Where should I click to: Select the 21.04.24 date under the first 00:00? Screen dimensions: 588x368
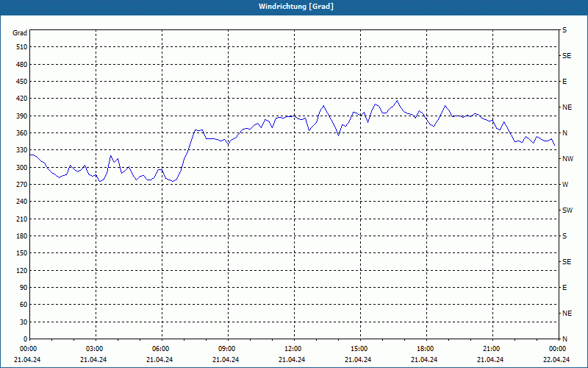27,360
